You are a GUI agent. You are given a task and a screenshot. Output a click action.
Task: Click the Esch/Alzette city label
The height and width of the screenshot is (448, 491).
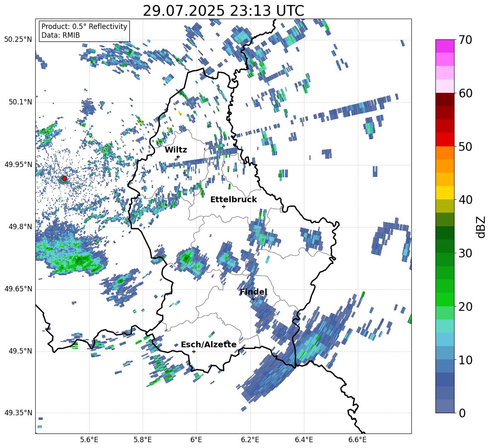(209, 345)
